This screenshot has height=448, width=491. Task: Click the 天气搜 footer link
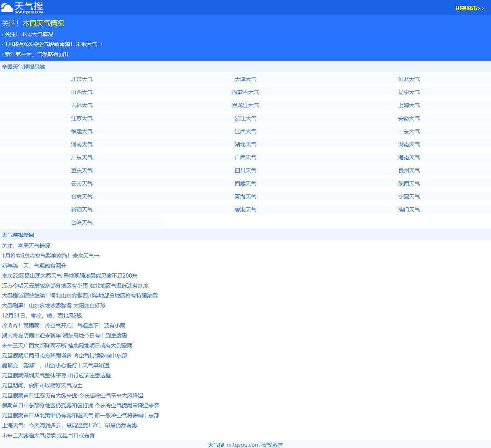pyautogui.click(x=216, y=445)
